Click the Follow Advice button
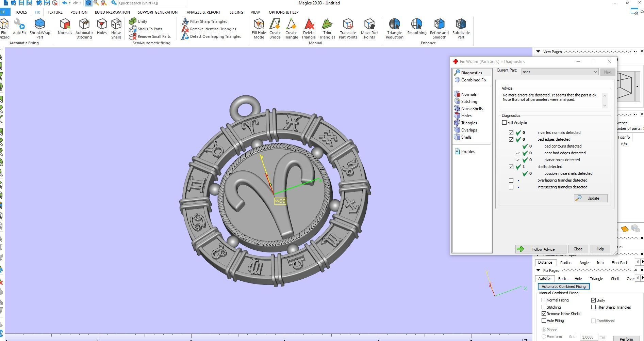644x341 pixels. click(x=541, y=249)
